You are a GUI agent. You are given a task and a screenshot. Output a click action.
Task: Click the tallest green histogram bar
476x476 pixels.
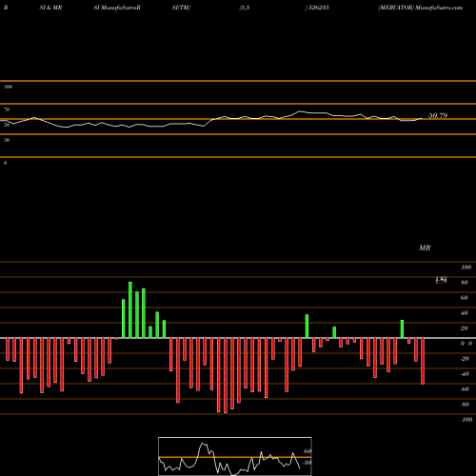pyautogui.click(x=130, y=309)
